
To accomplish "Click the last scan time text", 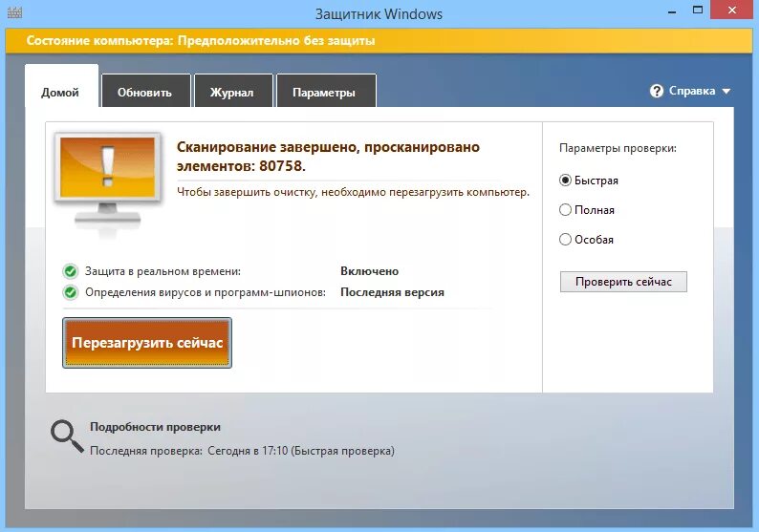I will coord(242,451).
